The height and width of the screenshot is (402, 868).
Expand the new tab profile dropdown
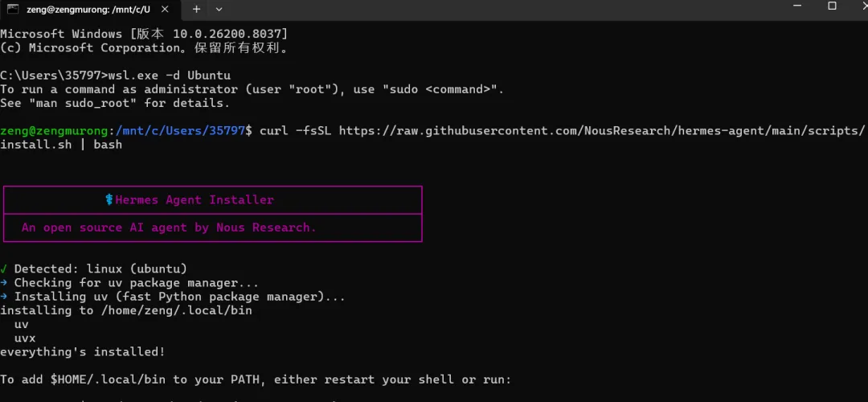point(219,9)
